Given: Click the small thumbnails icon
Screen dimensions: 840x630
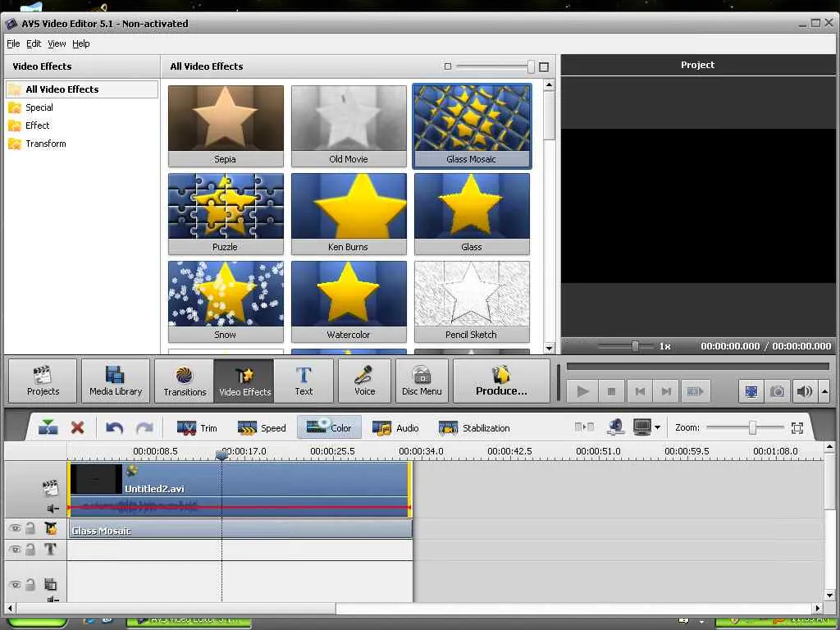Looking at the screenshot, I should 448,66.
